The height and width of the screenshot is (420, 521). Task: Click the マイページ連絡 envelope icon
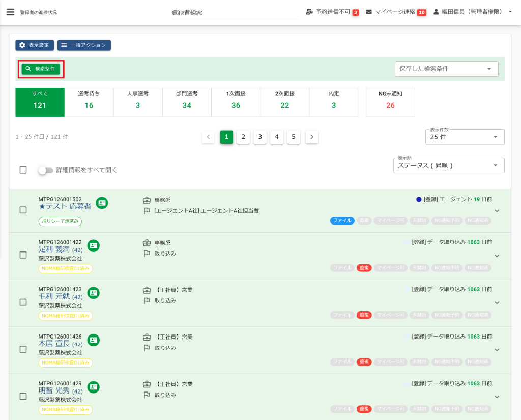tap(369, 12)
